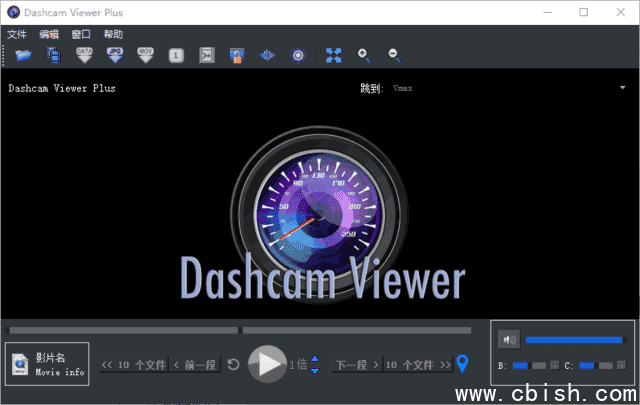Click the zoom in magnifier icon
Viewport: 640px width, 405px height.
[x=364, y=55]
